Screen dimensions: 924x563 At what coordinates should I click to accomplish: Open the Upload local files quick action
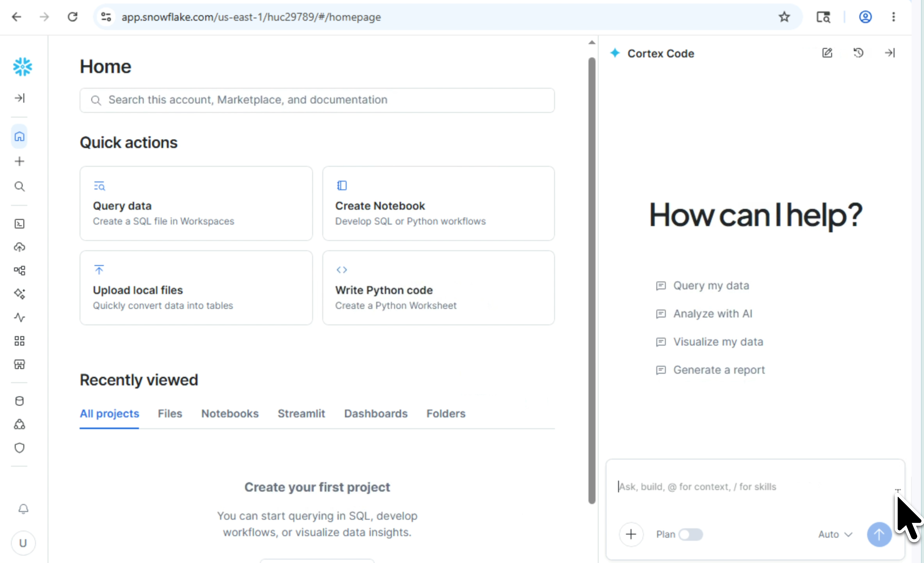[x=196, y=288]
